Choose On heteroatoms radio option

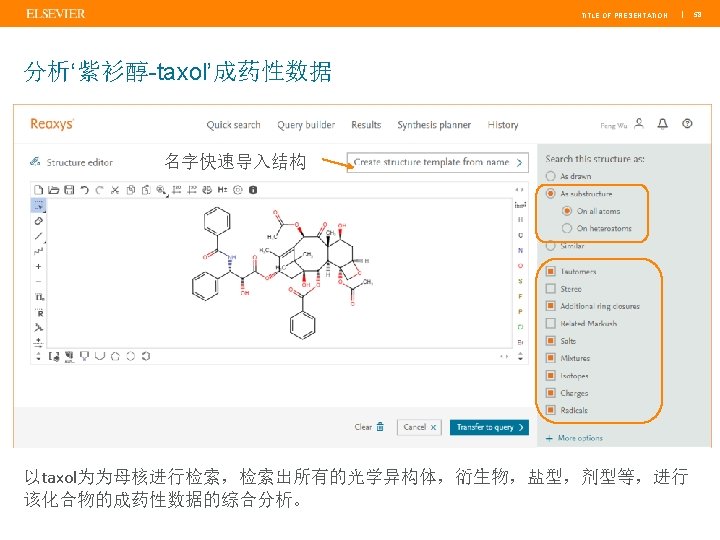[567, 228]
